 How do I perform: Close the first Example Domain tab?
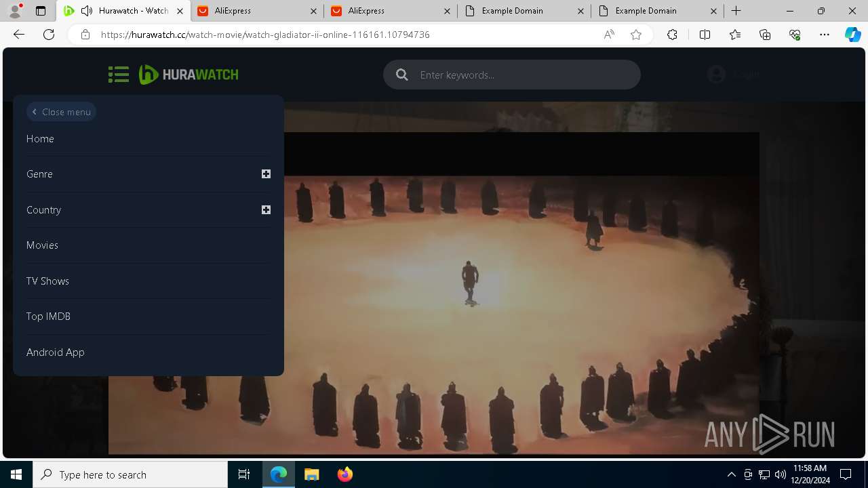pyautogui.click(x=580, y=11)
